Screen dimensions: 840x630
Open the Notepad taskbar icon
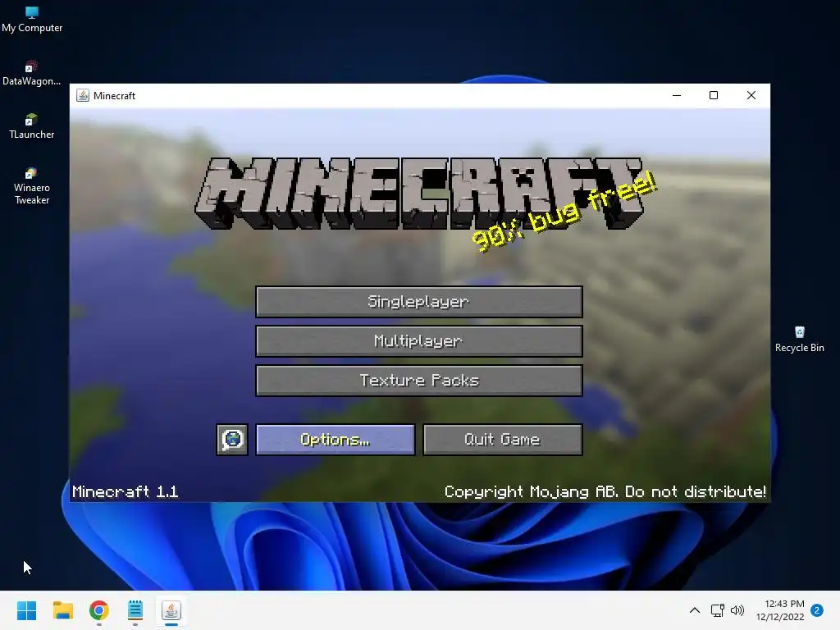[x=135, y=610]
